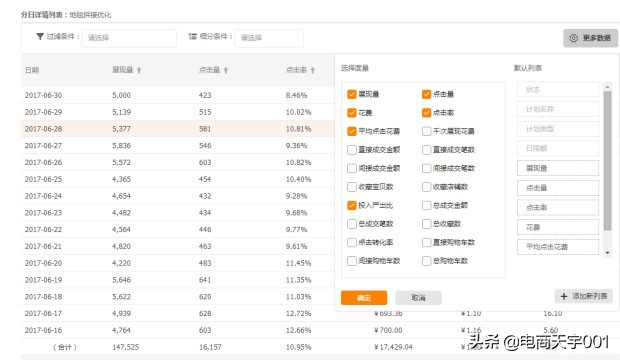
Task: Select 点击率 item in default list
Action: tap(558, 208)
